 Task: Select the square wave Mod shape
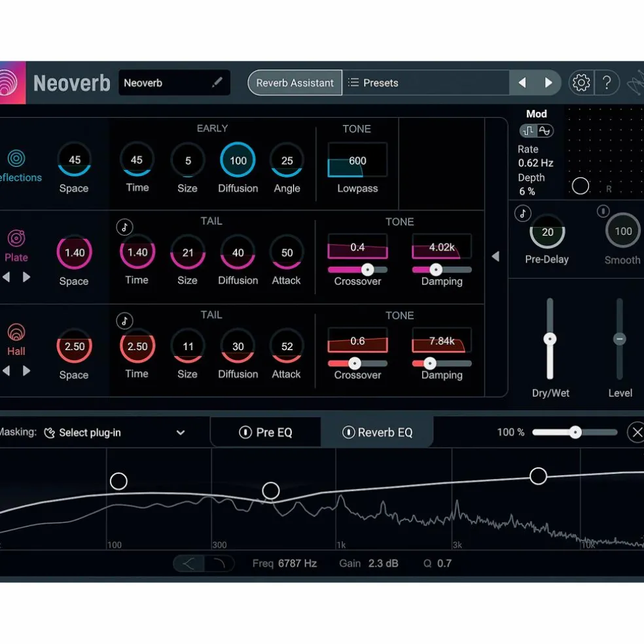(x=528, y=131)
